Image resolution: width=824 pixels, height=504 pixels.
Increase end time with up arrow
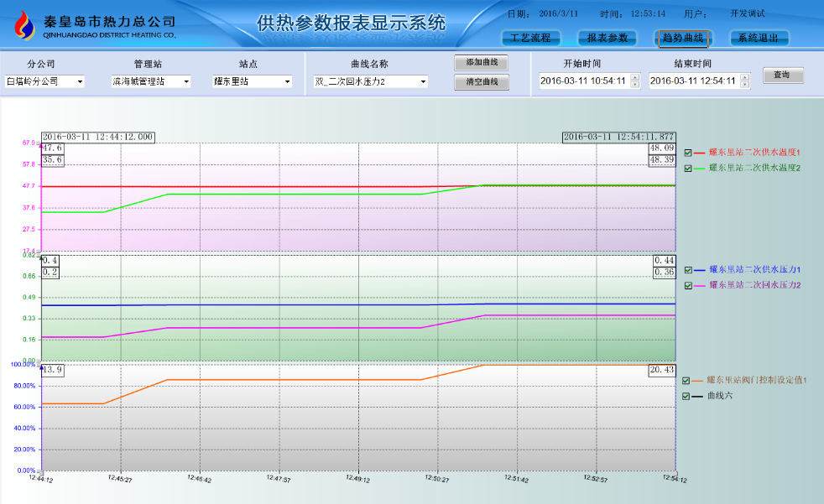click(x=744, y=77)
